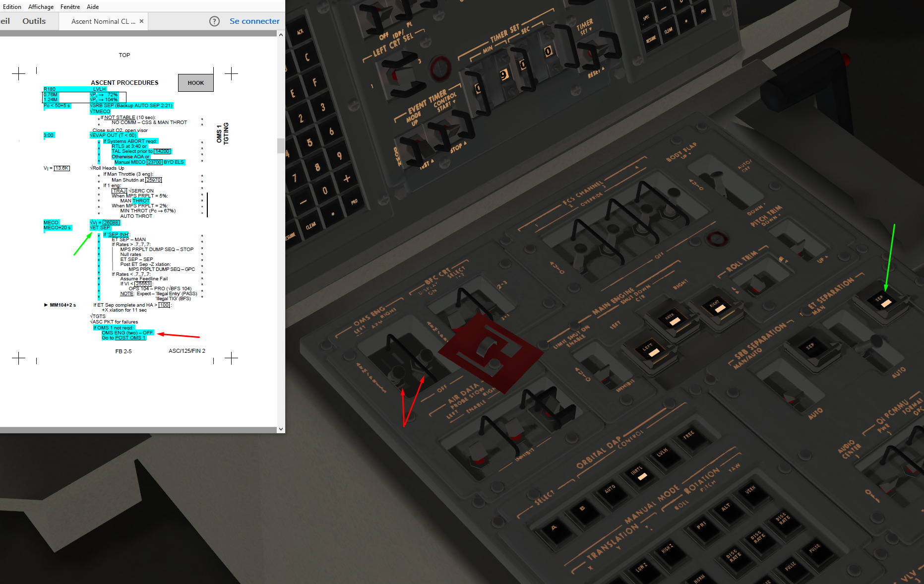
Task: Click the PDF scroll down arrow
Action: (x=281, y=429)
